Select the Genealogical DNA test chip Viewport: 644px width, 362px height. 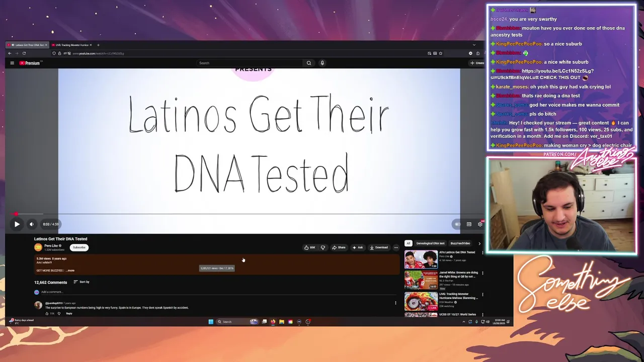click(x=430, y=243)
